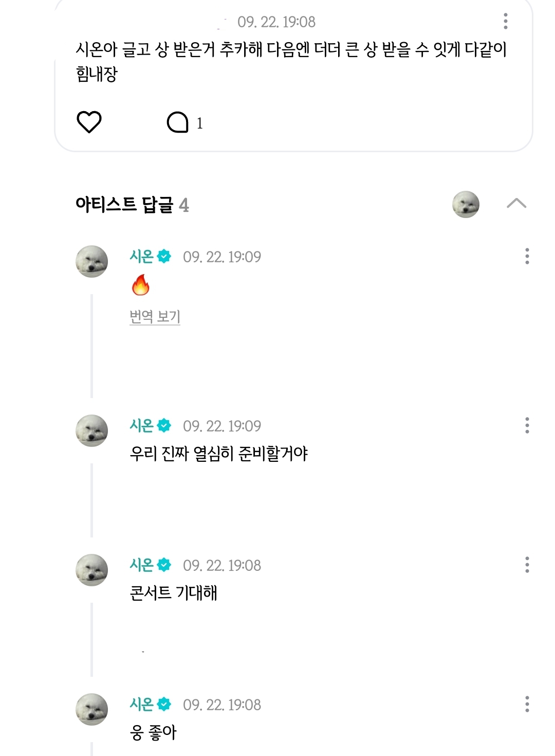Image resolution: width=555 pixels, height=756 pixels.
Task: Like the fan post with heart icon
Action: point(89,122)
